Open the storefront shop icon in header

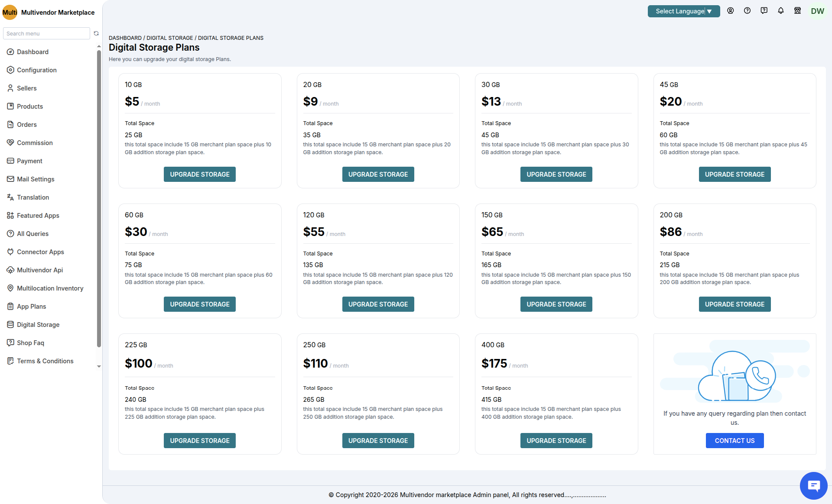click(x=797, y=11)
